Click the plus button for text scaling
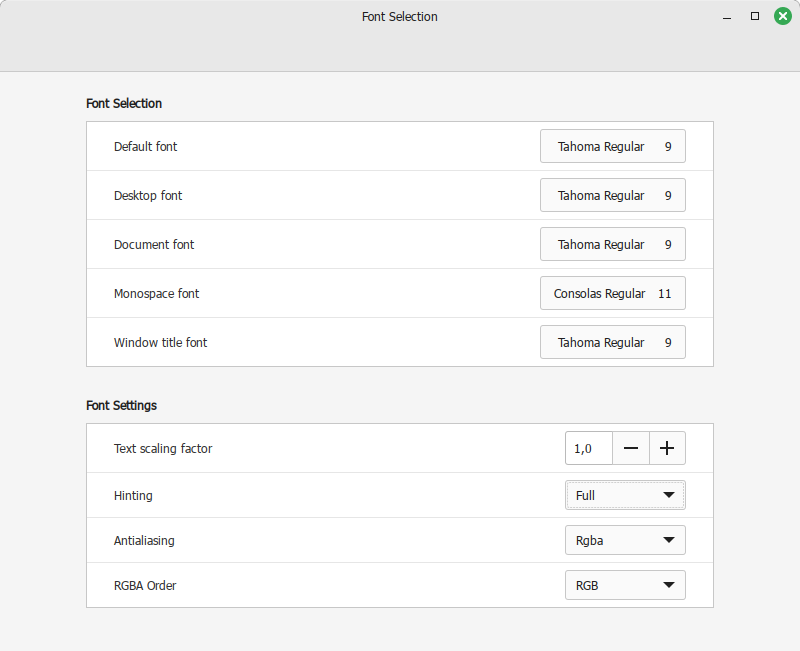Screen dimensions: 800x651 pos(667,449)
